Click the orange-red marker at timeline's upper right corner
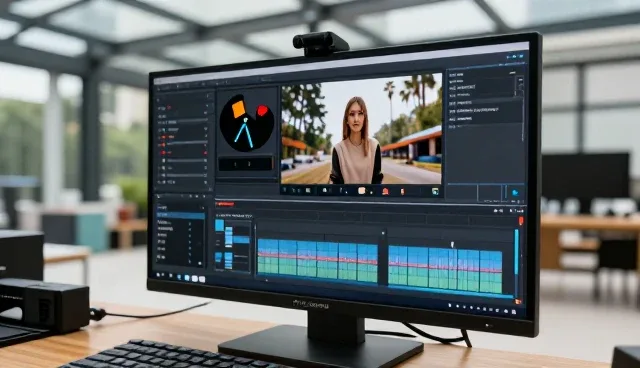Screen dimensions: 640x368 tap(521, 221)
